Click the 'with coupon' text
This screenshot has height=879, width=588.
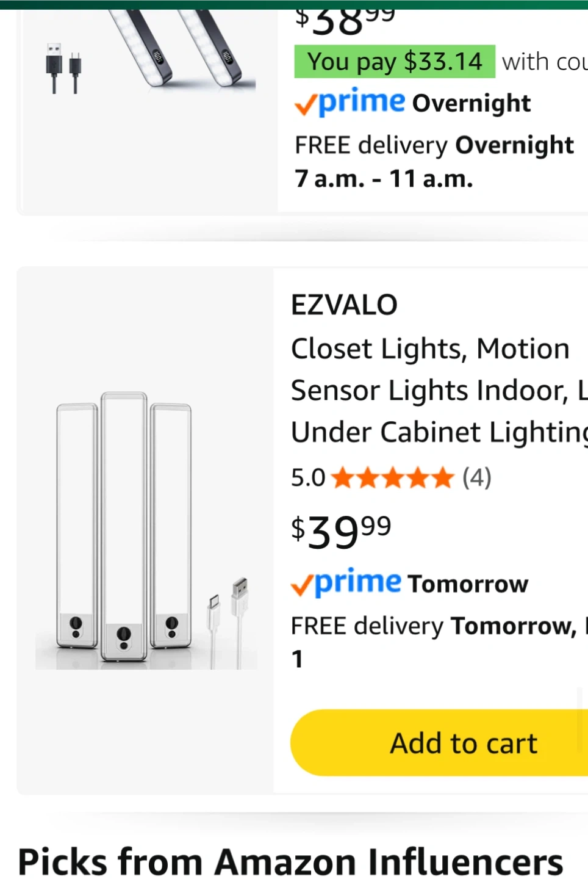coord(544,62)
